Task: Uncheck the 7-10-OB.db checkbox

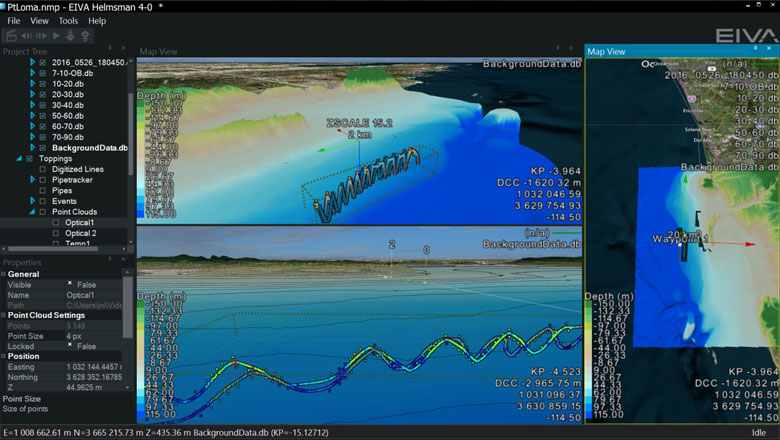Action: [x=43, y=73]
